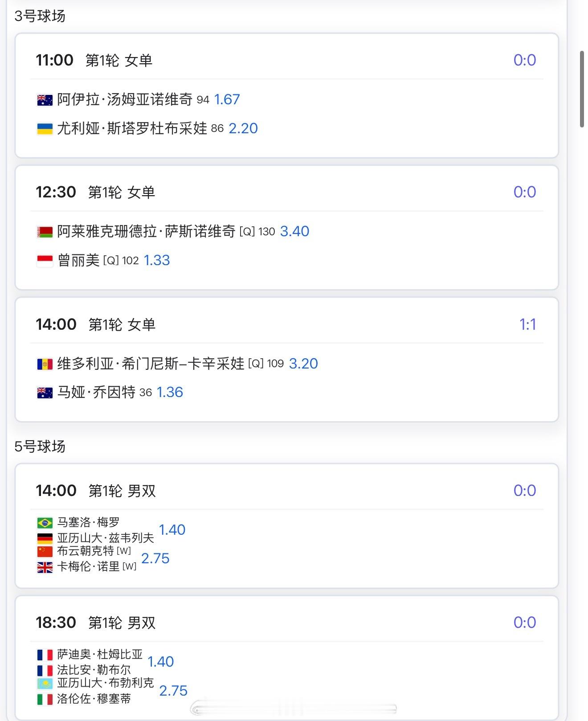Select odds 3.40 for 萨斯诺维奇
Screen dimensions: 588x721
pyautogui.click(x=294, y=231)
